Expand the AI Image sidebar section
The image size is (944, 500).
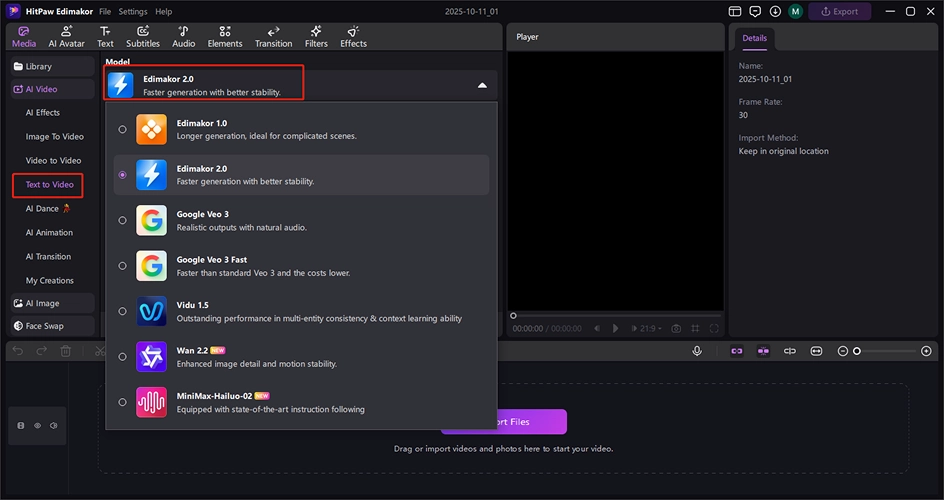[52, 303]
